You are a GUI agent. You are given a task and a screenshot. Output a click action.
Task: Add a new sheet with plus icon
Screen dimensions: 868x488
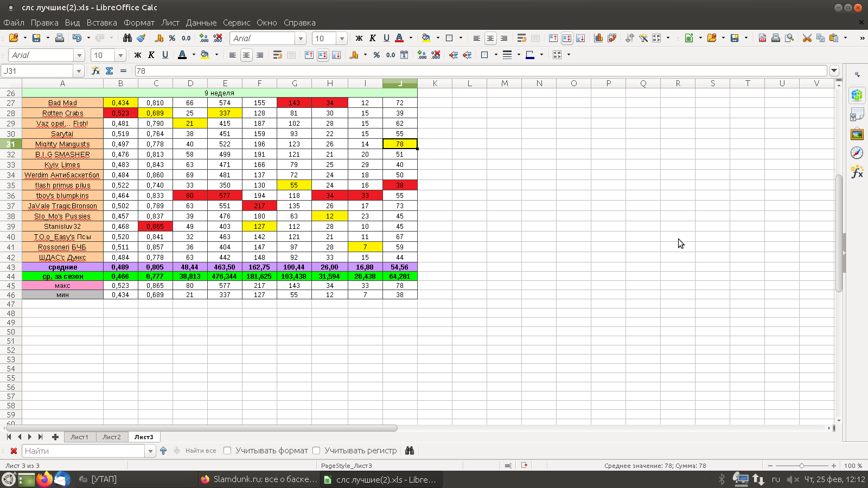[x=55, y=437]
